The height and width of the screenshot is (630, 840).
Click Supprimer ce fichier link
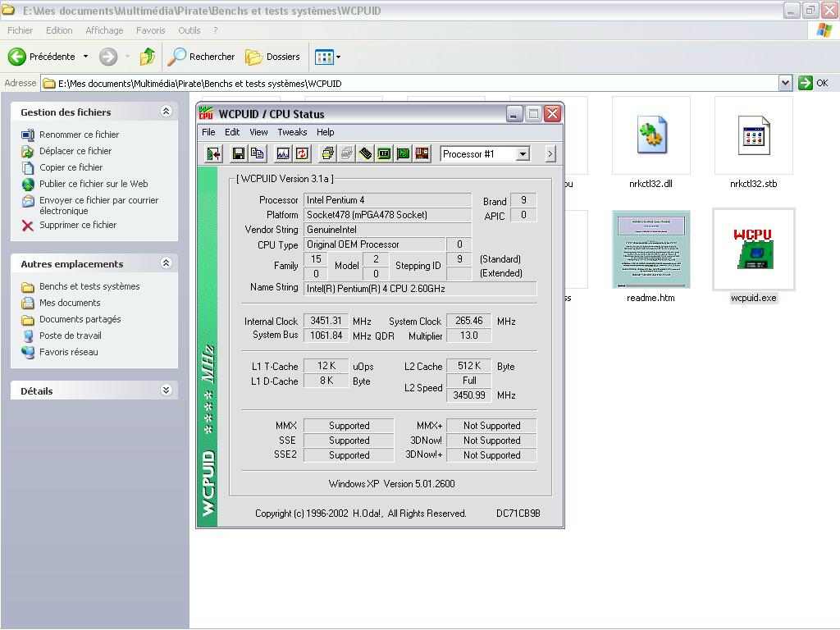[x=78, y=225]
